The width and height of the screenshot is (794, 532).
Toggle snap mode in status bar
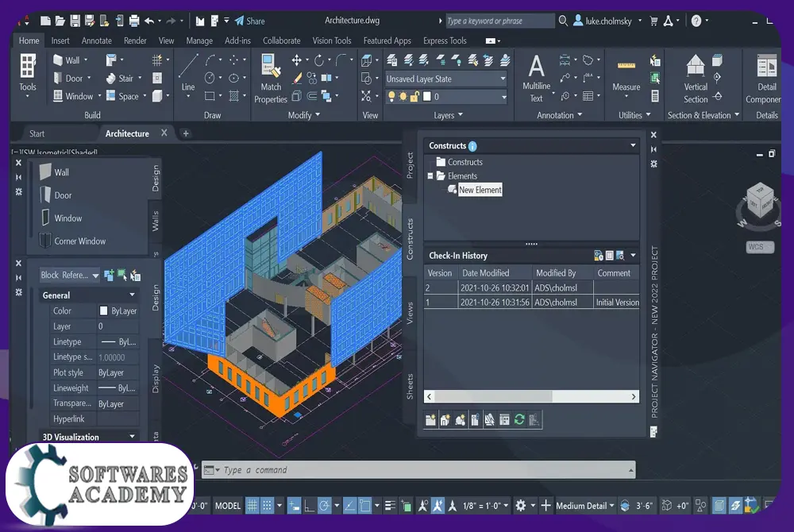click(267, 505)
